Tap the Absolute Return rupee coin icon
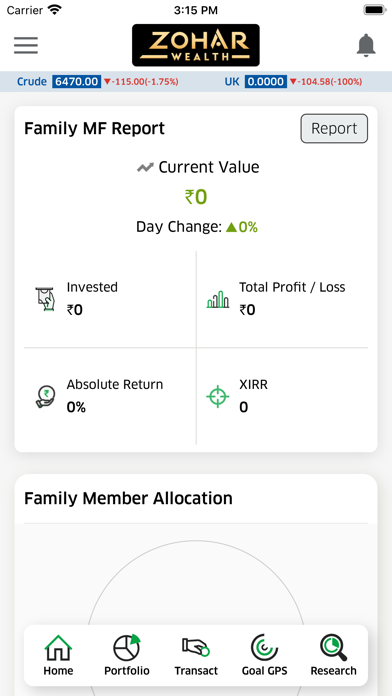392x696 pixels. coord(45,396)
